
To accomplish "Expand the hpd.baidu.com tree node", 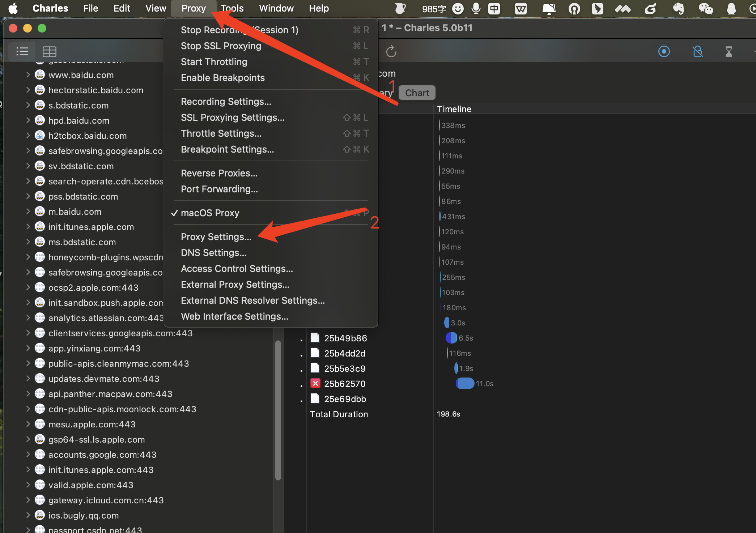I will click(x=28, y=120).
